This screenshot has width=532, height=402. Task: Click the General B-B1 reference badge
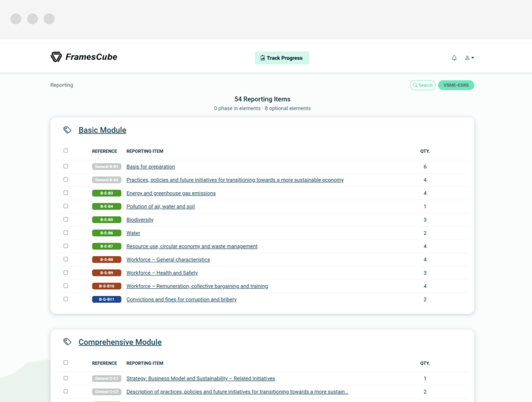[x=107, y=167]
